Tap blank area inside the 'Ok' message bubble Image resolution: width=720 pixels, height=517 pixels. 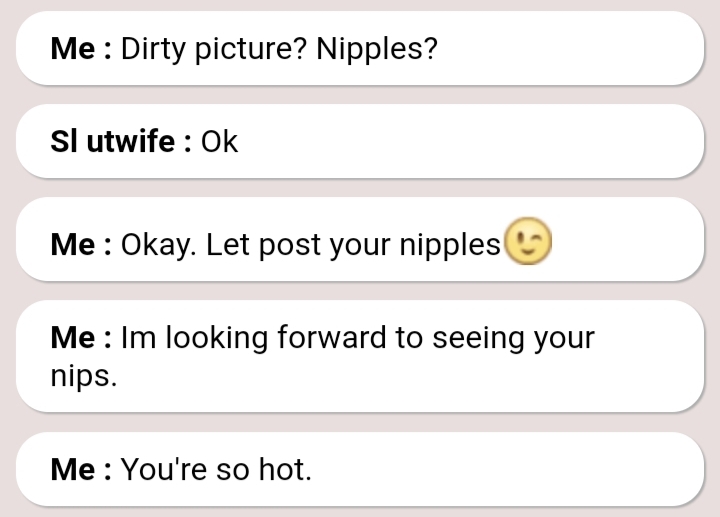pyautogui.click(x=470, y=142)
